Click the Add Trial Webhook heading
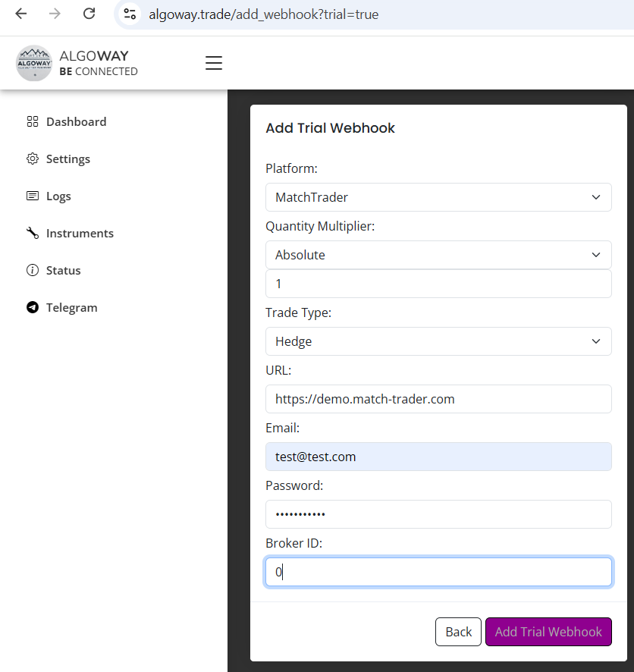The width and height of the screenshot is (634, 672). pyautogui.click(x=331, y=128)
